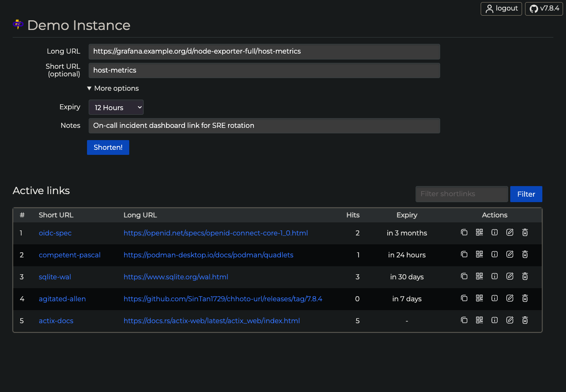The width and height of the screenshot is (566, 392).
Task: Follow the openid.net long URL link
Action: [x=216, y=233]
